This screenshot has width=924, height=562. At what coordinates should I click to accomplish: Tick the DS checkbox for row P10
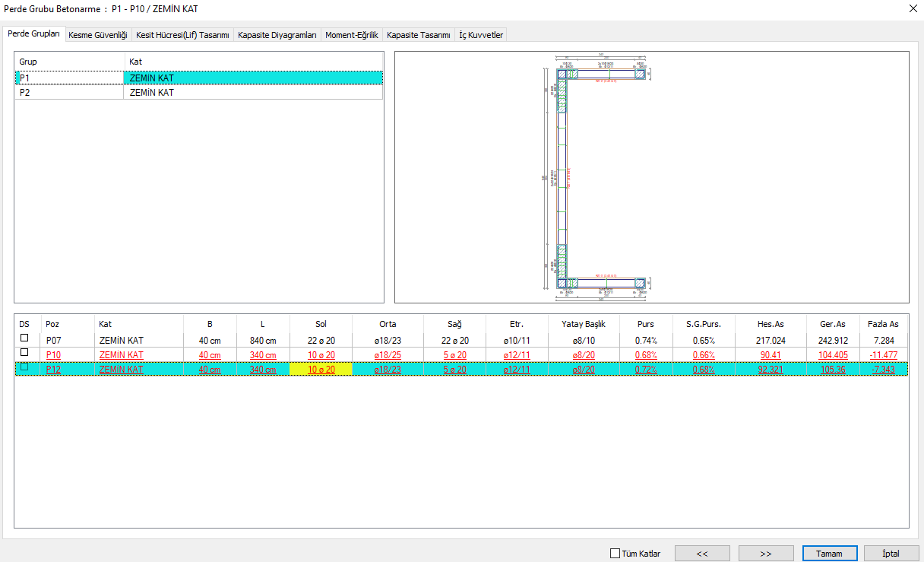24,353
